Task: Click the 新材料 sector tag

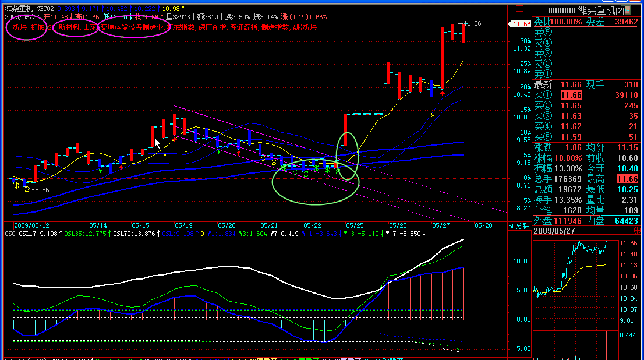Action: pos(69,27)
